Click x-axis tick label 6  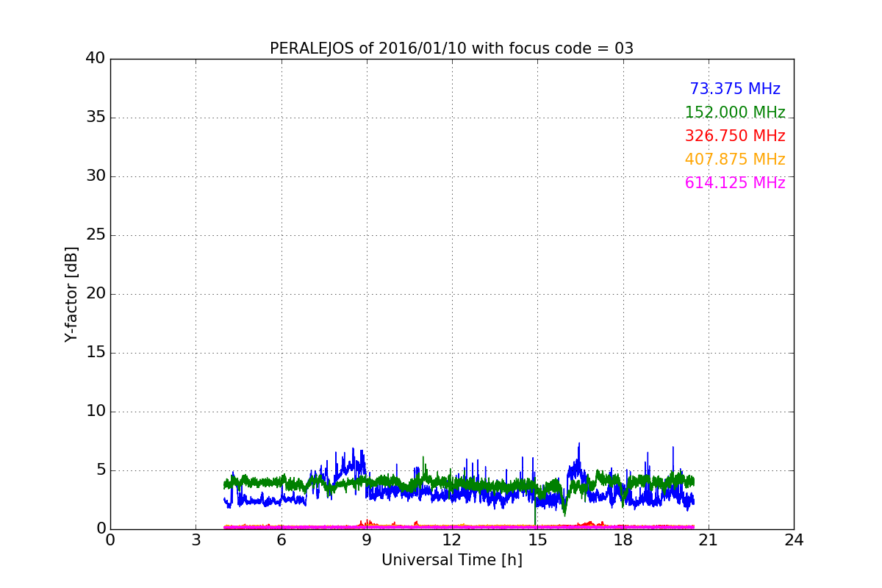[x=281, y=540]
